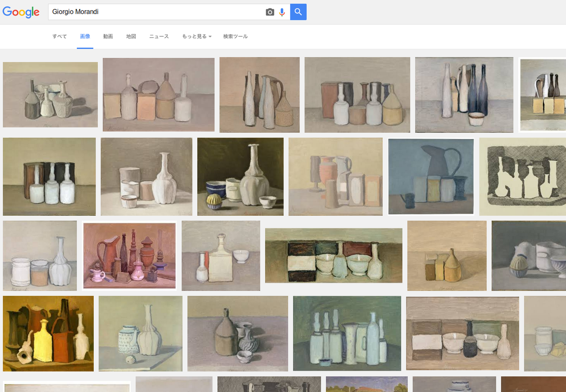Viewport: 566px width, 392px height.
Task: Open pink-toned painting with rust jug
Action: [130, 255]
